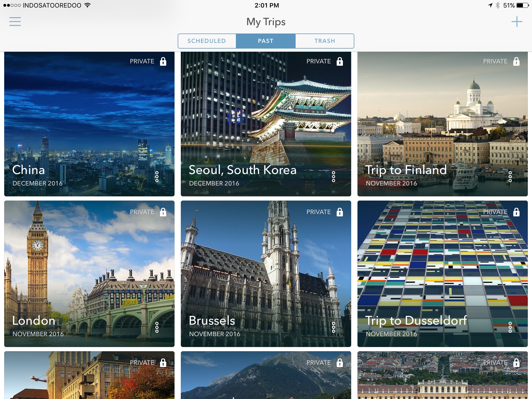Open Seoul trip three-dot menu
Image resolution: width=532 pixels, height=399 pixels.
[334, 177]
